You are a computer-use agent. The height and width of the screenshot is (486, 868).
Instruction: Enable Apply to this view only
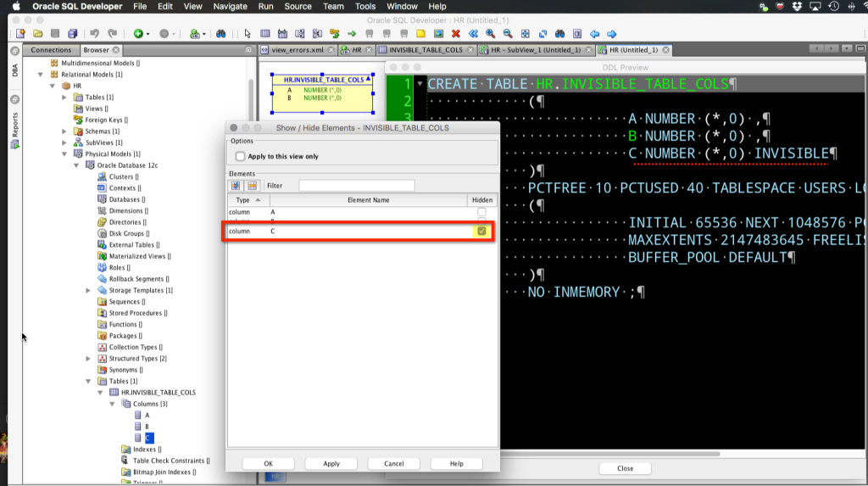click(241, 157)
